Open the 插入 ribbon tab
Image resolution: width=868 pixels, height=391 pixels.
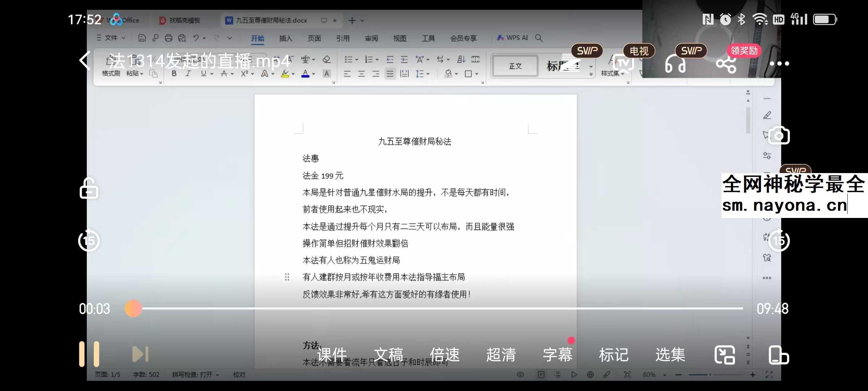click(286, 38)
